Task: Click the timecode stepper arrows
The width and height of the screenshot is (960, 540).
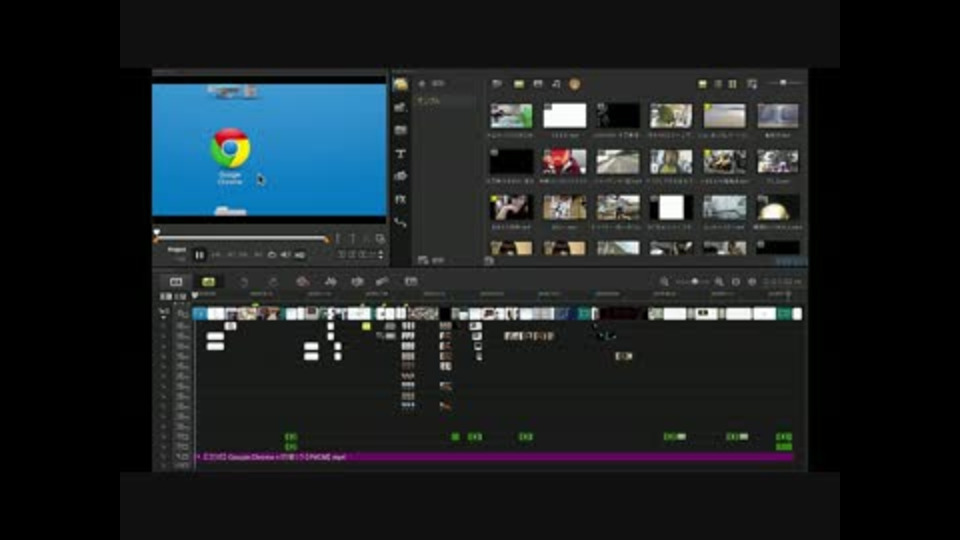Action: point(381,255)
